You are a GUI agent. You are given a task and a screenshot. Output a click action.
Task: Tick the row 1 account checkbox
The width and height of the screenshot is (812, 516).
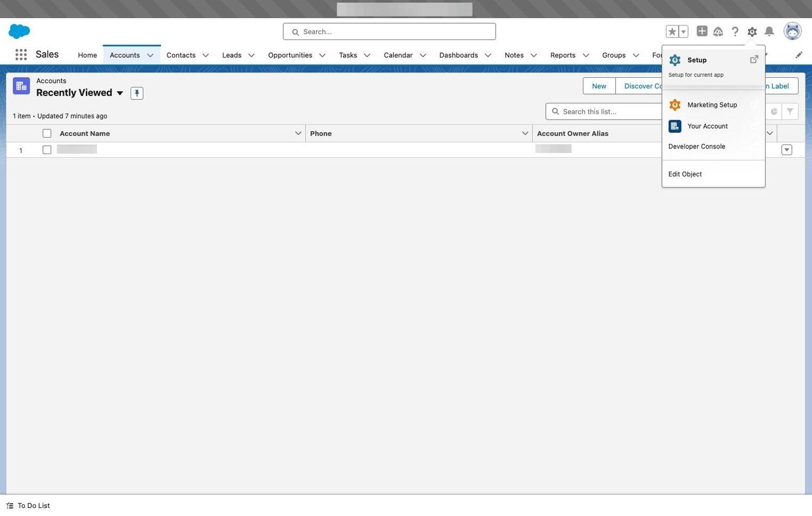[x=47, y=150]
